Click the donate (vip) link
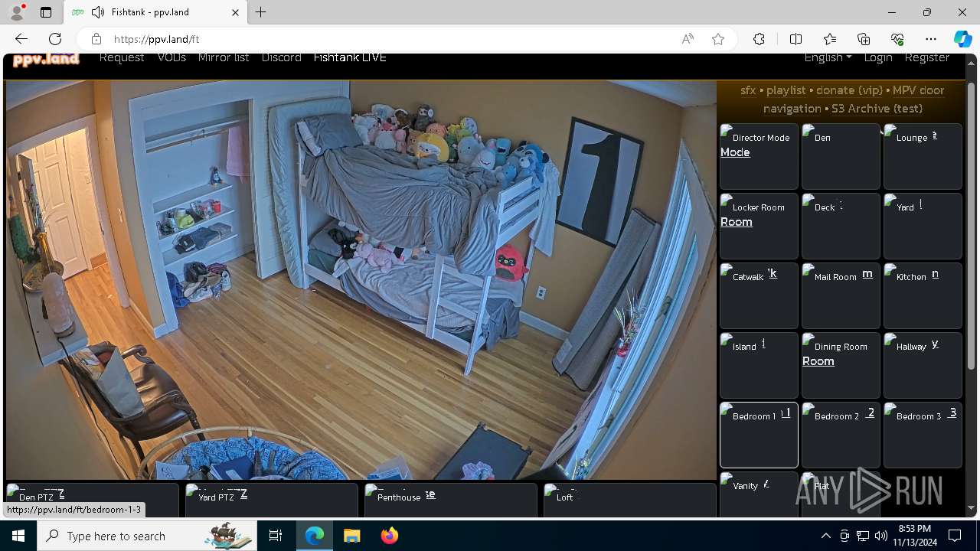Screen dimensions: 980x551 coord(849,90)
